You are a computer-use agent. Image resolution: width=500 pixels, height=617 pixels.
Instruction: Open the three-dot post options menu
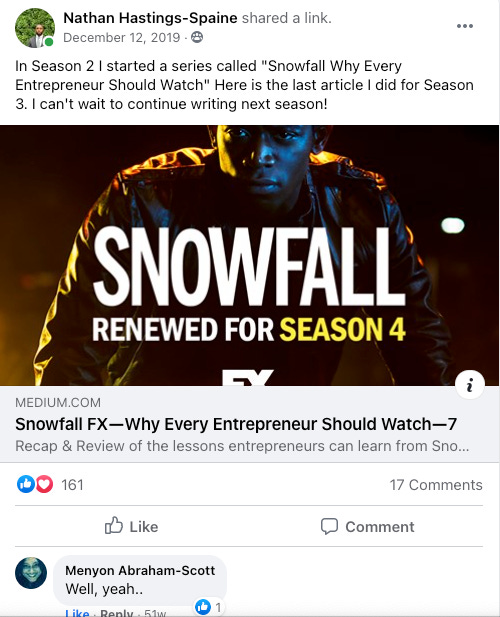(465, 26)
